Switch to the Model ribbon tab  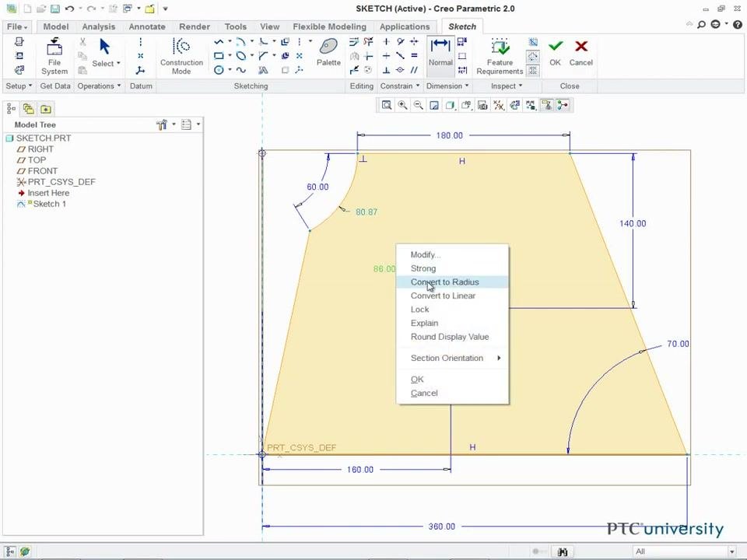click(x=56, y=26)
